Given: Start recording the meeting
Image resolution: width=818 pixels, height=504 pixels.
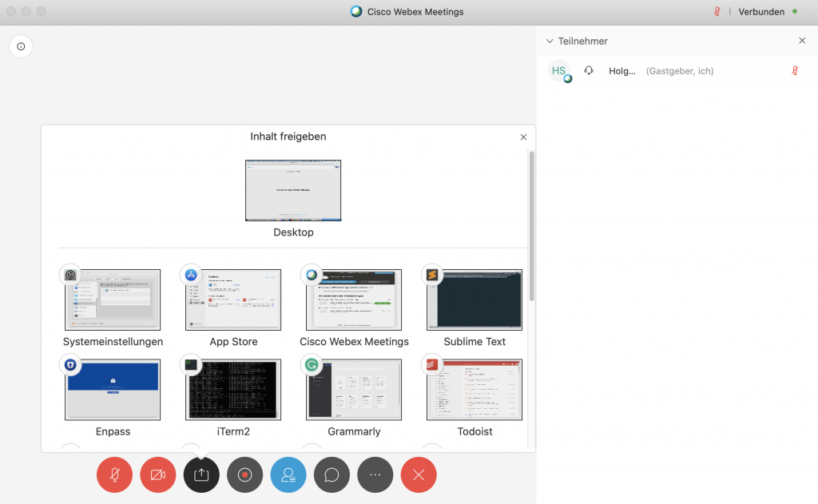Looking at the screenshot, I should click(244, 474).
